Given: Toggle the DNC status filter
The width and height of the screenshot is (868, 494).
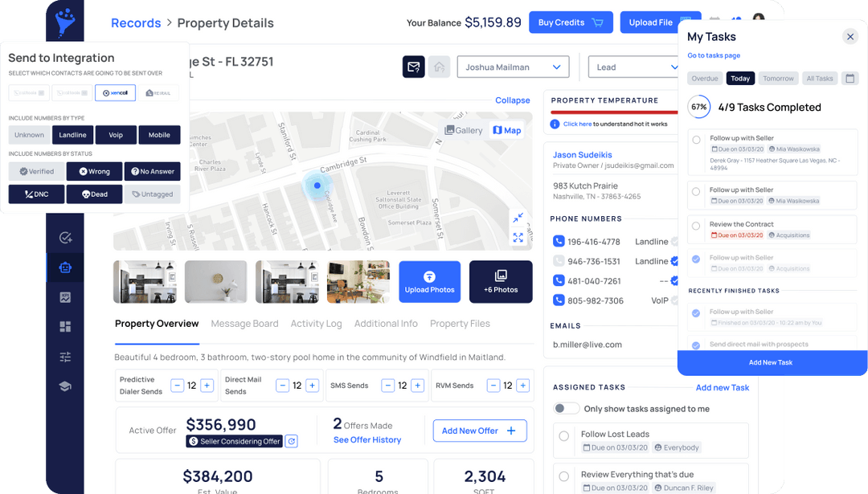Looking at the screenshot, I should click(x=36, y=194).
